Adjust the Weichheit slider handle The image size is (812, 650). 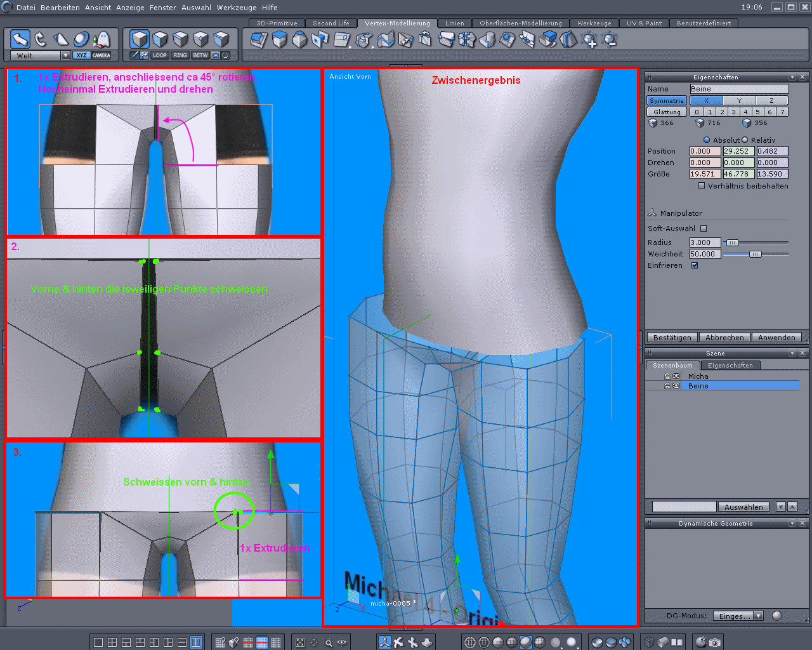click(x=755, y=254)
